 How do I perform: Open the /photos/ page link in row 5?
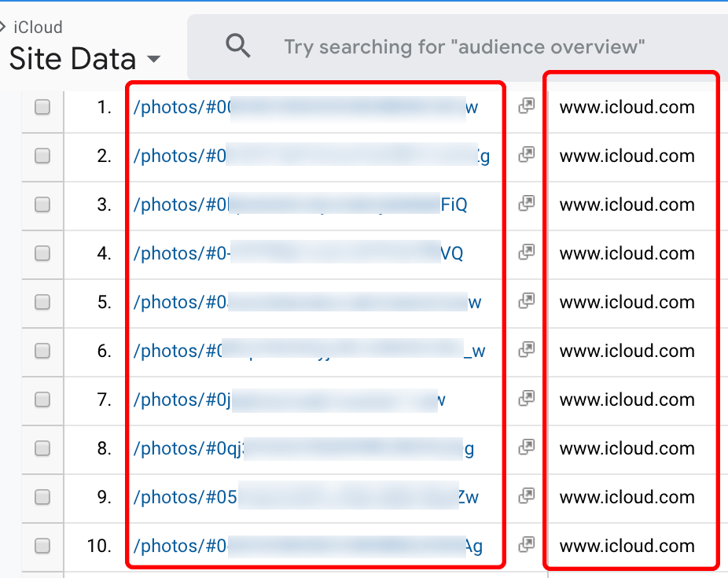tap(307, 303)
